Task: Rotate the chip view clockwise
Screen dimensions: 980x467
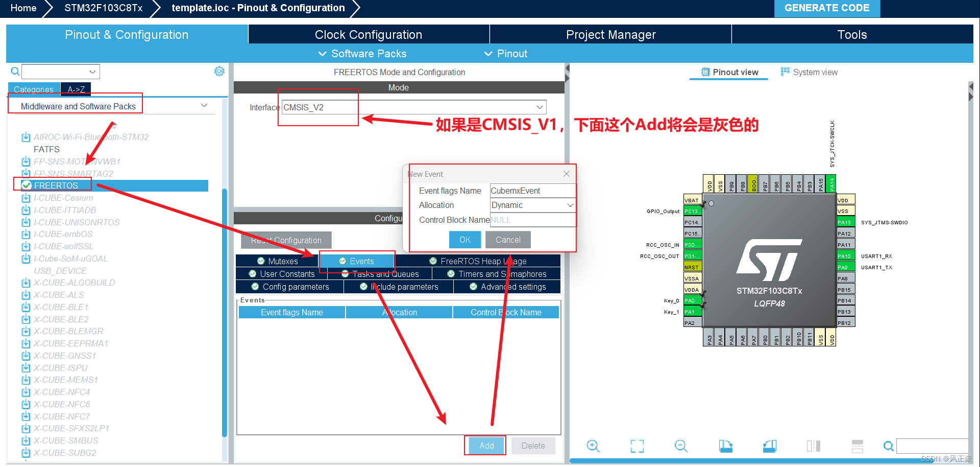Action: coord(725,446)
